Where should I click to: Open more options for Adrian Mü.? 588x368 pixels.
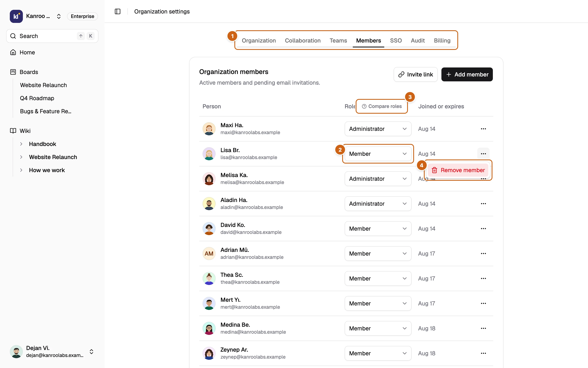[483, 254]
